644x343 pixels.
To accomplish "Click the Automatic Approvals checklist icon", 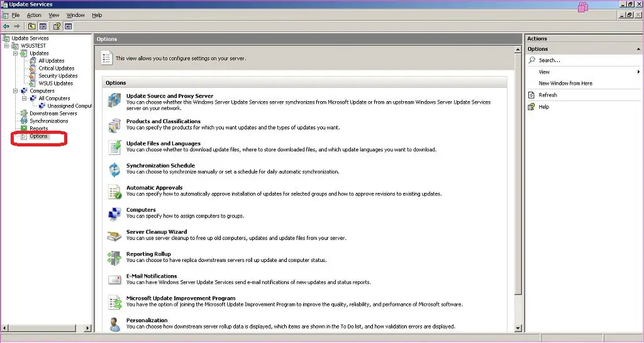I will pyautogui.click(x=114, y=192).
